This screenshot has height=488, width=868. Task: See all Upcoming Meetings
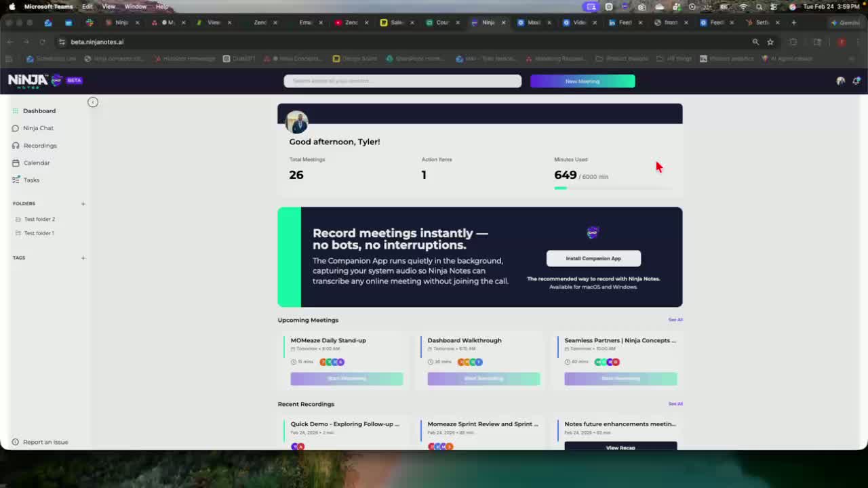(675, 320)
